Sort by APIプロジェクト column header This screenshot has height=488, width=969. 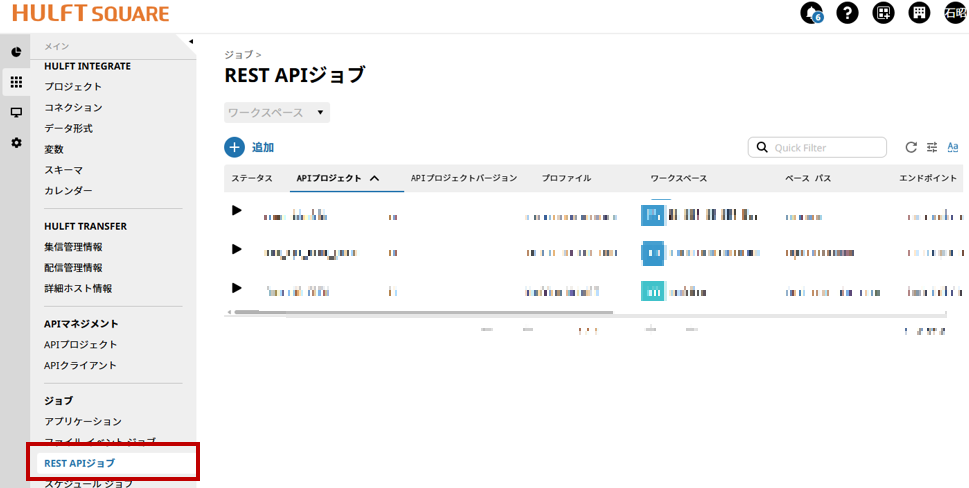pos(337,178)
